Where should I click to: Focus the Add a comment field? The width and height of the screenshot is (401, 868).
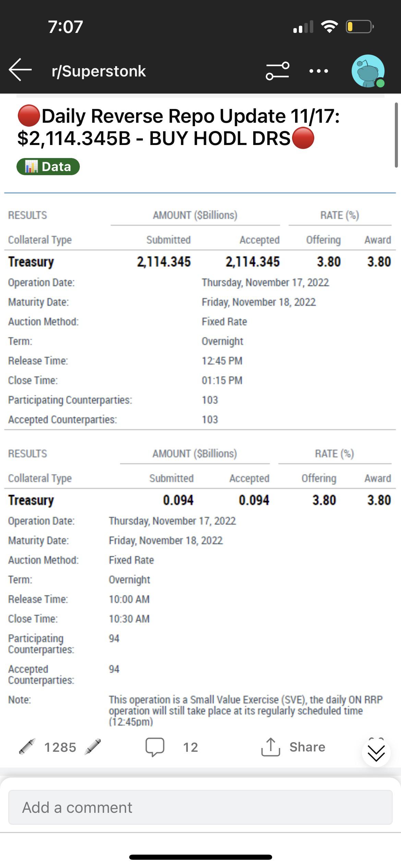coord(200,807)
